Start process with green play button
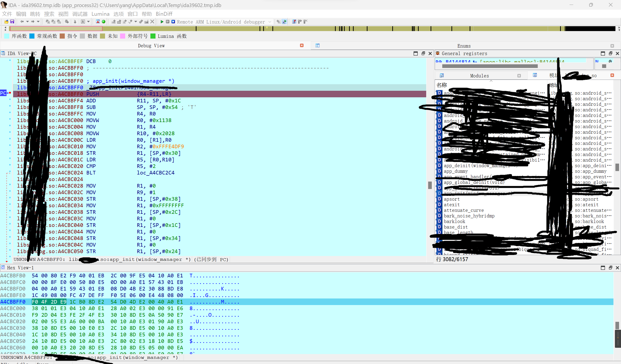Screen dimensions: 621x364 pos(162,22)
